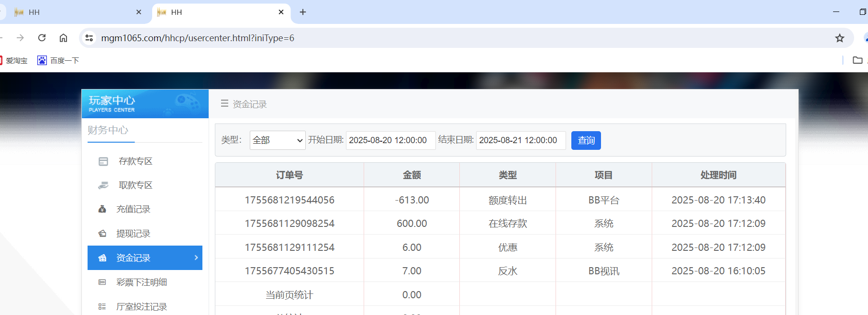Reload the page using the refresh icon
868x315 pixels.
pyautogui.click(x=42, y=38)
